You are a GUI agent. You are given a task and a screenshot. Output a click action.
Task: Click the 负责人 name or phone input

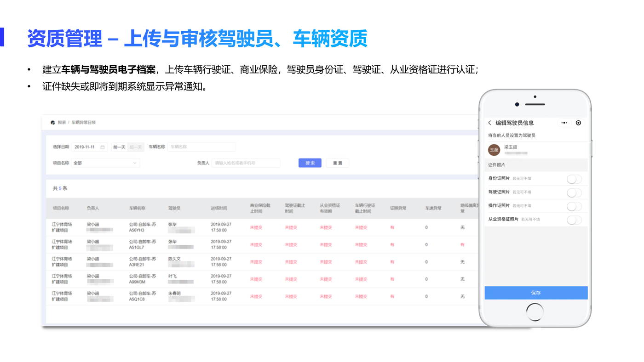[246, 163]
